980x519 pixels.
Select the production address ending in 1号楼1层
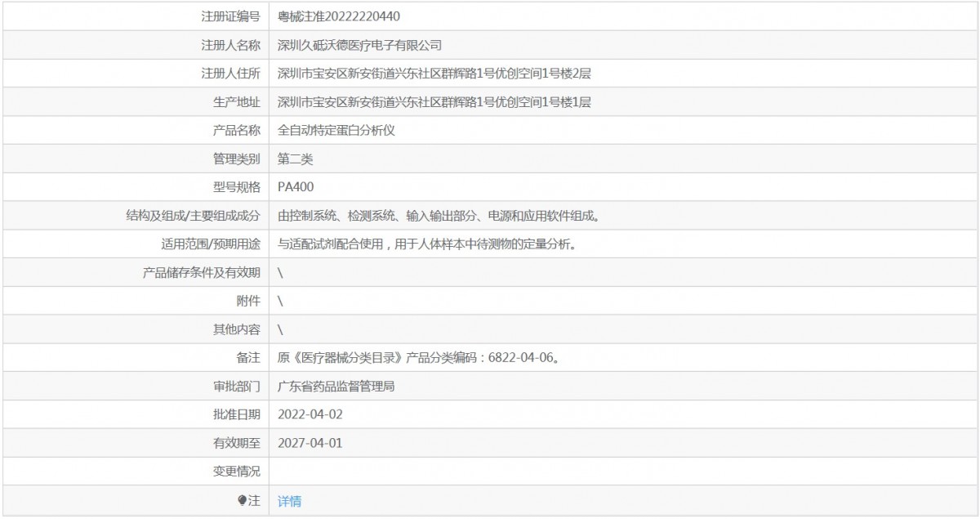point(434,102)
